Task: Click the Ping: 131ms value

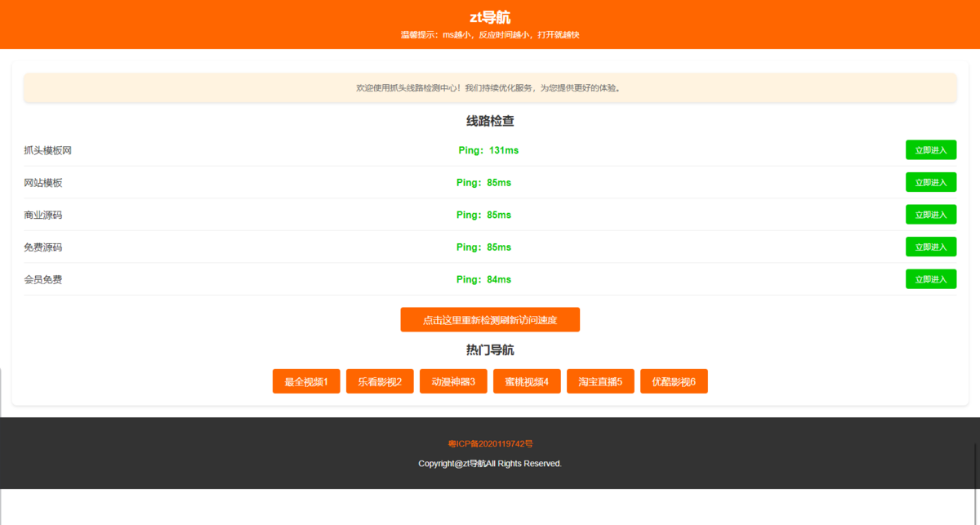Action: (x=488, y=150)
